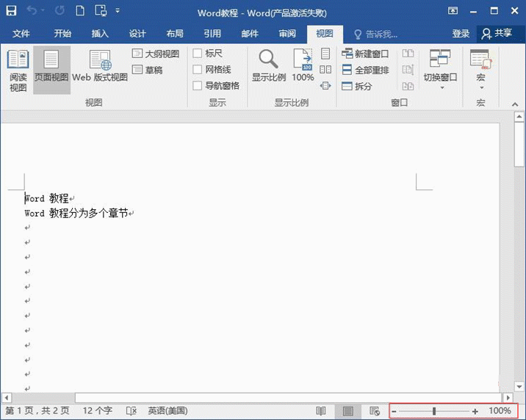526x420 pixels.
Task: Switch to the 布局 tab
Action: [x=175, y=34]
